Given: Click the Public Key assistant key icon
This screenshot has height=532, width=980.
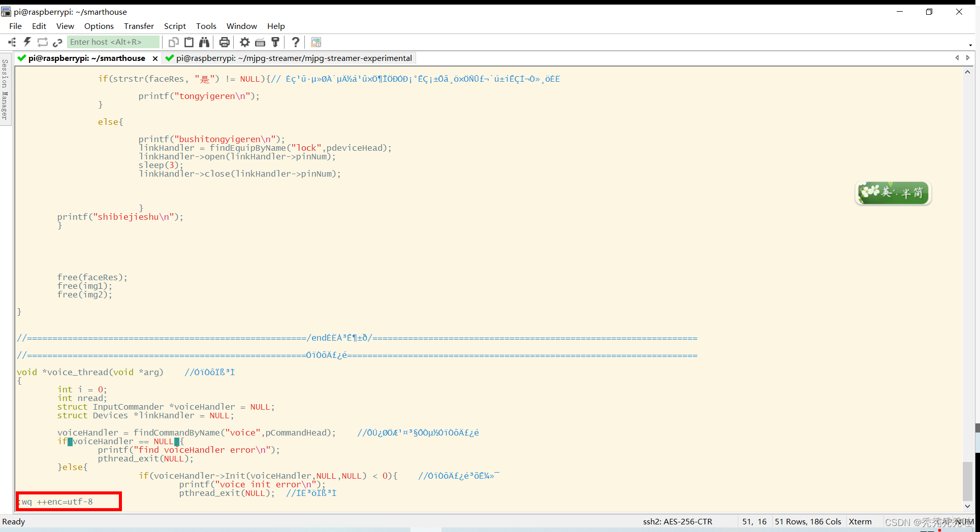Looking at the screenshot, I should (x=275, y=42).
